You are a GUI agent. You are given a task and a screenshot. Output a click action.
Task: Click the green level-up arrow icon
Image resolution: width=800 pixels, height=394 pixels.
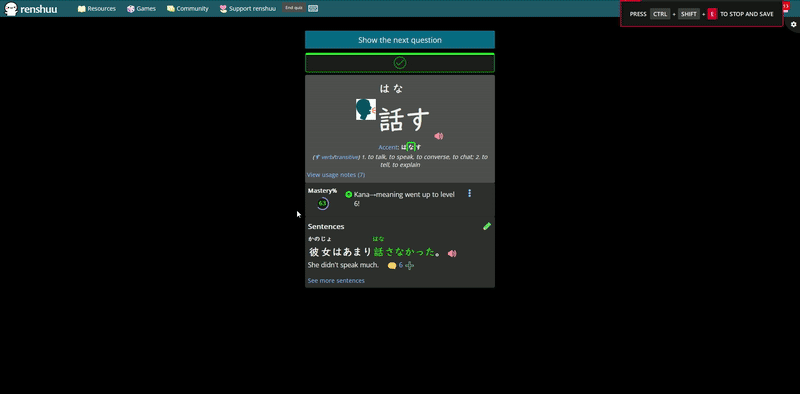pos(348,194)
